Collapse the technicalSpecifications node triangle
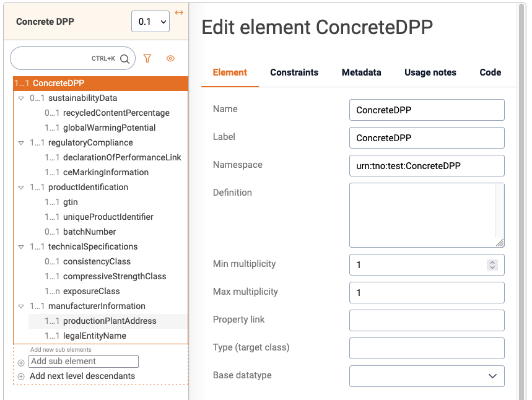532x400 pixels. [21, 247]
